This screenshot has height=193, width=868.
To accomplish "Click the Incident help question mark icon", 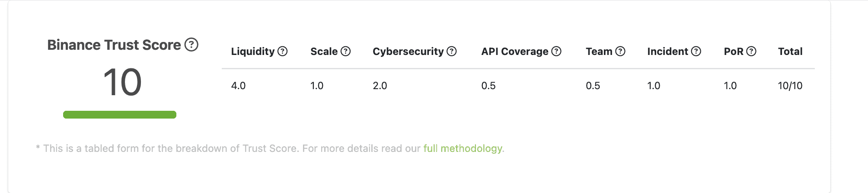I will pos(696,51).
